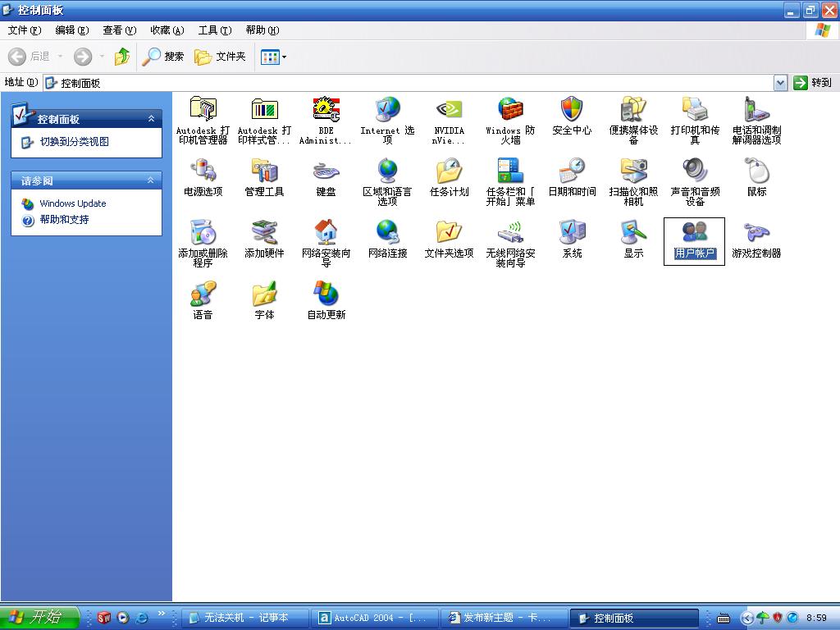Open Internet 选项 icon
Screen dimensions: 840x630
pos(387,109)
